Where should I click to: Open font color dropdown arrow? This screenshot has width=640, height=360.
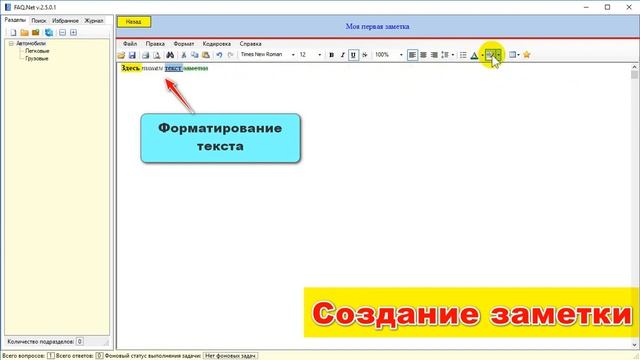(x=482, y=55)
